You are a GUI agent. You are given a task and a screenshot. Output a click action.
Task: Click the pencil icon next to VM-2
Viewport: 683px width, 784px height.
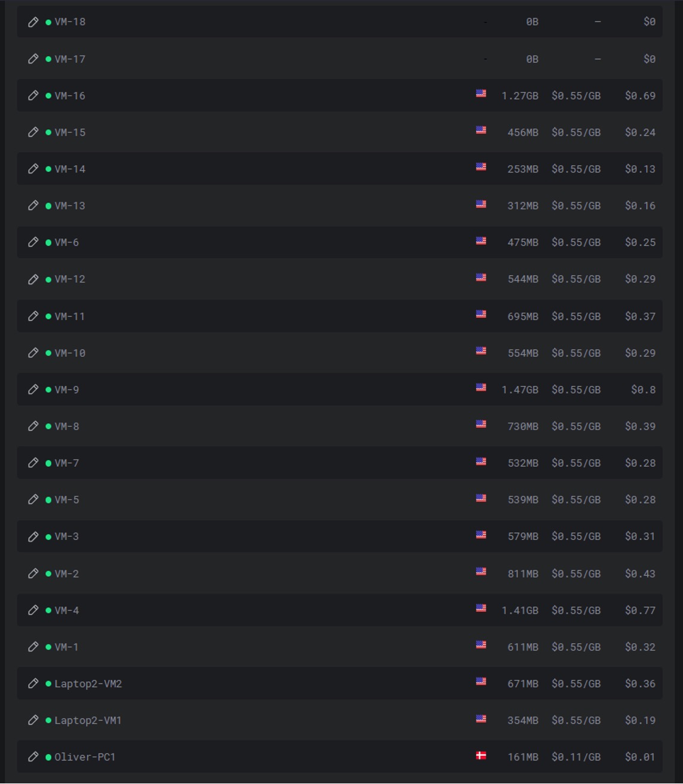(33, 573)
